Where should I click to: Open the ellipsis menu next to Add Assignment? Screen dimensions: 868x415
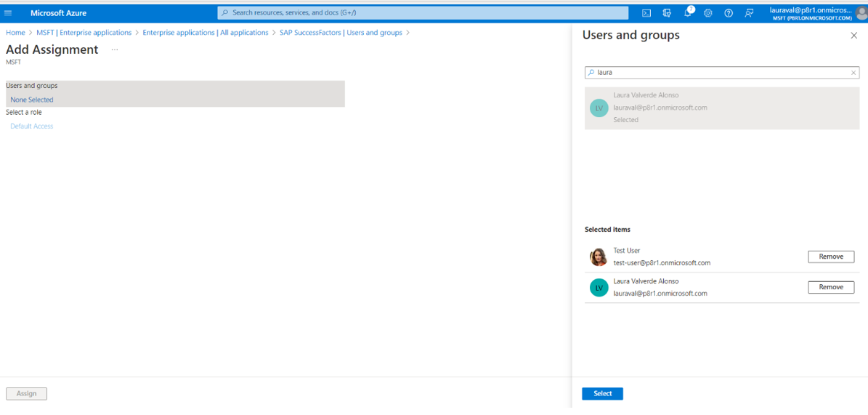115,49
